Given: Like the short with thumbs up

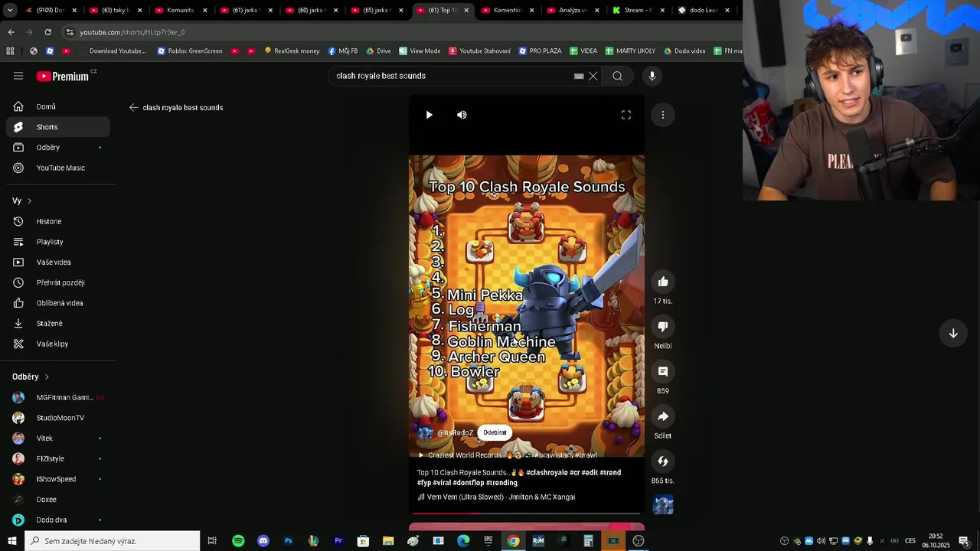Looking at the screenshot, I should (663, 282).
